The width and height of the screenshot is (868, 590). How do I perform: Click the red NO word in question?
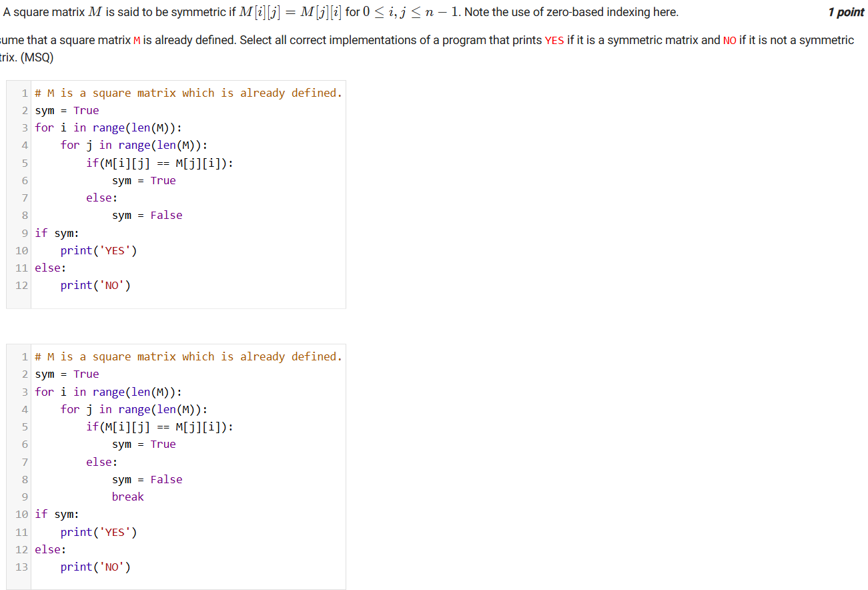(x=729, y=40)
